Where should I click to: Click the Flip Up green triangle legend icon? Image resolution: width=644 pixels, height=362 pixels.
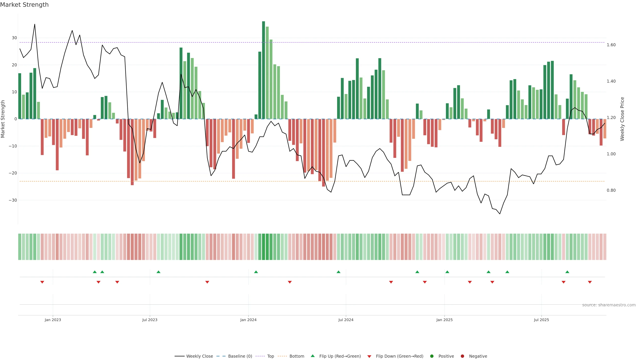pos(312,356)
